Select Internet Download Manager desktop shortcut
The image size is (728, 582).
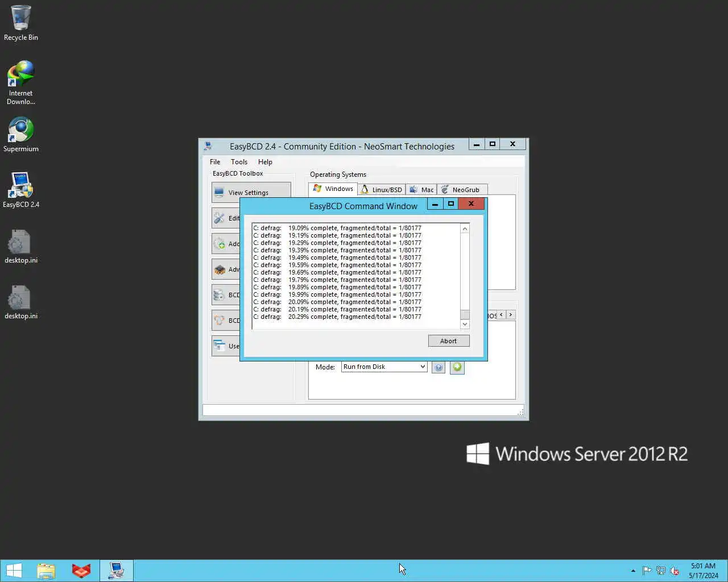coord(21,82)
